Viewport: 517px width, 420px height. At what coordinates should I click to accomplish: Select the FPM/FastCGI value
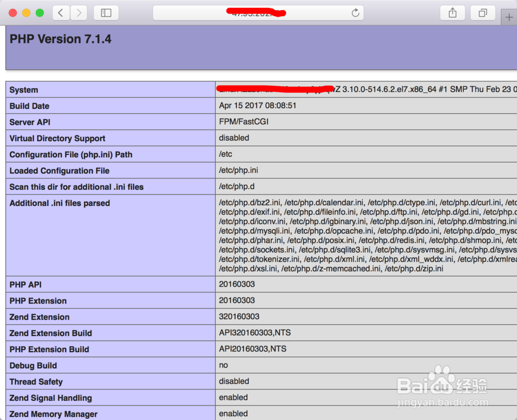pyautogui.click(x=244, y=122)
